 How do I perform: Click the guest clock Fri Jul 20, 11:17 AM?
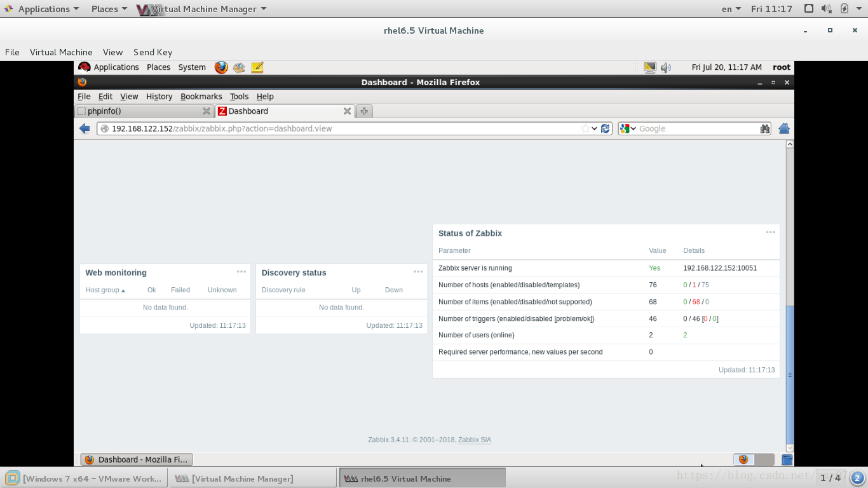[726, 67]
